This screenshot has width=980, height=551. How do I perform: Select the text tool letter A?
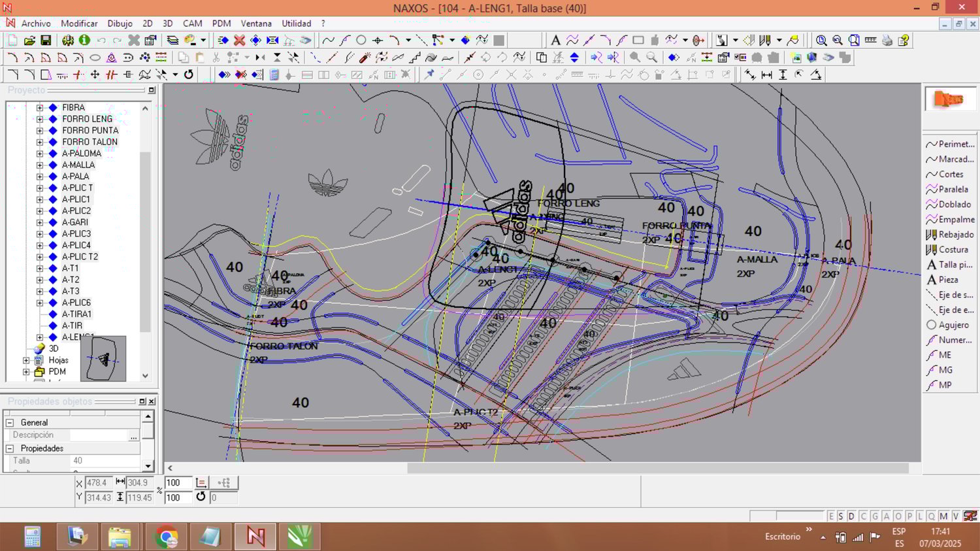[555, 41]
